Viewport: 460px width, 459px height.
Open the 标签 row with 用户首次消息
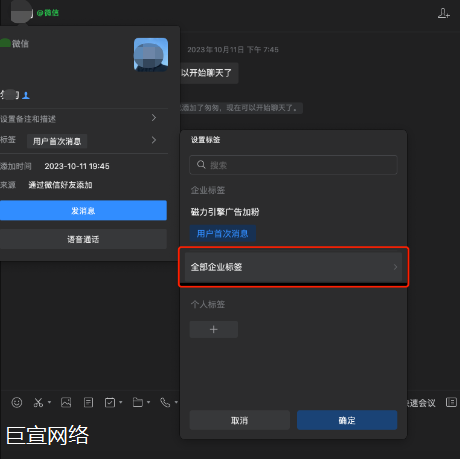click(x=83, y=141)
